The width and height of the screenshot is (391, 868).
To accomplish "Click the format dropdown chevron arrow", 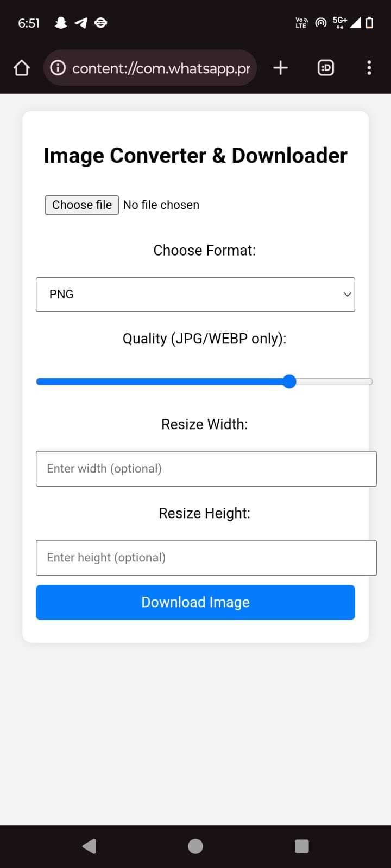I will tap(347, 295).
